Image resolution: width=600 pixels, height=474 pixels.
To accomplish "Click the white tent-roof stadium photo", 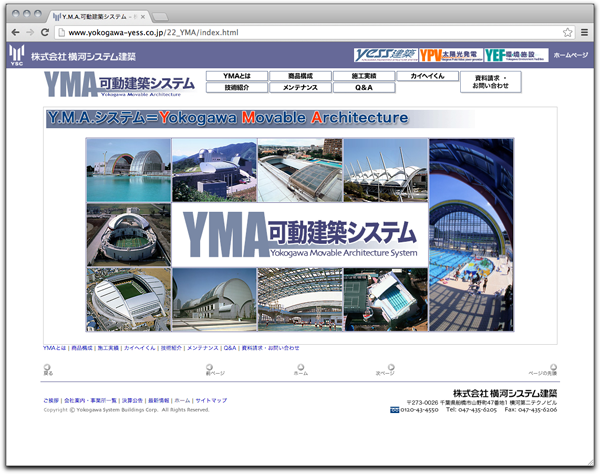I will 386,170.
